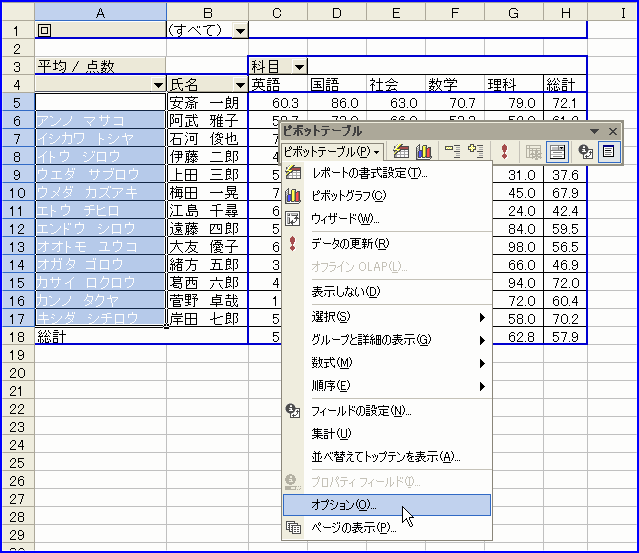Select column B header
Screen dimensions: 639x553
207,12
